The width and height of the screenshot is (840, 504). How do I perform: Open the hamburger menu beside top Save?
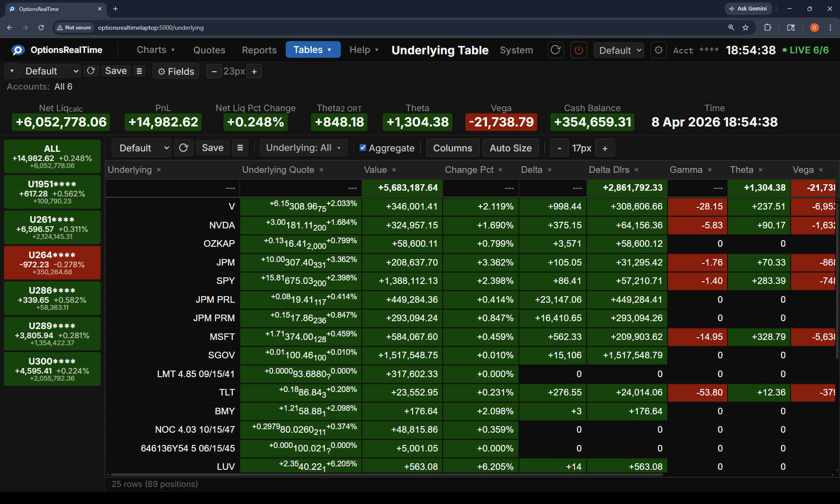click(x=139, y=71)
